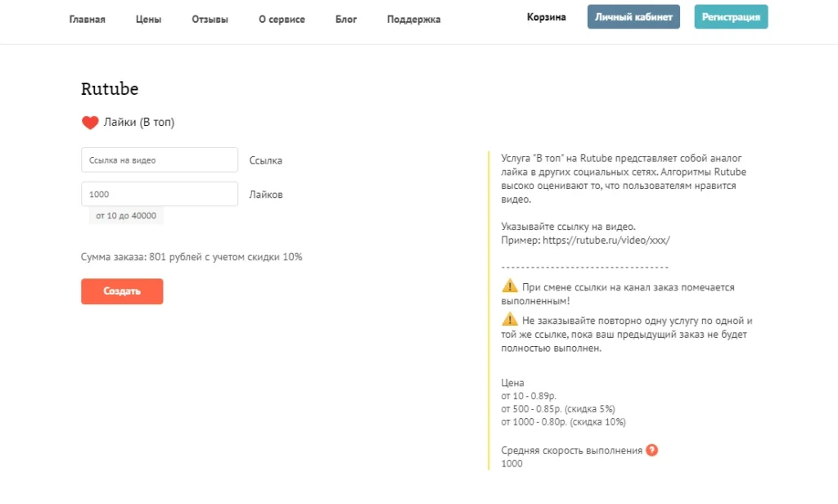Click the price line от 500 - 0.85р.
838x504 pixels.
[558, 409]
